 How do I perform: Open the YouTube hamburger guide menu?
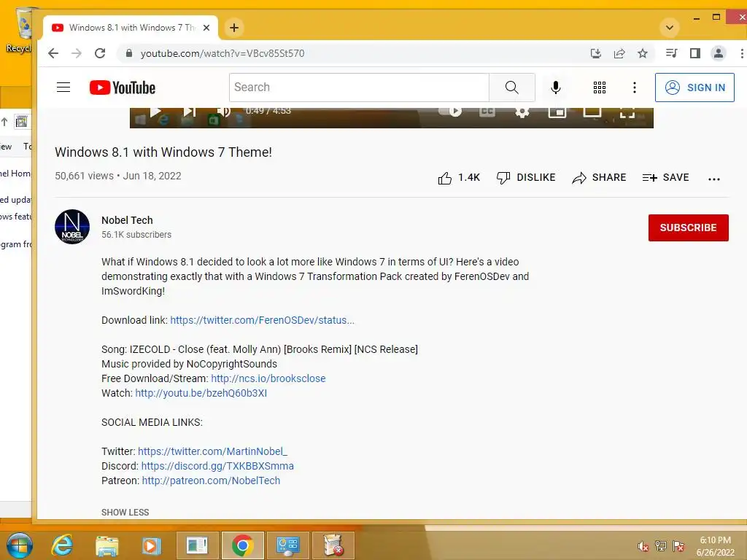[63, 87]
